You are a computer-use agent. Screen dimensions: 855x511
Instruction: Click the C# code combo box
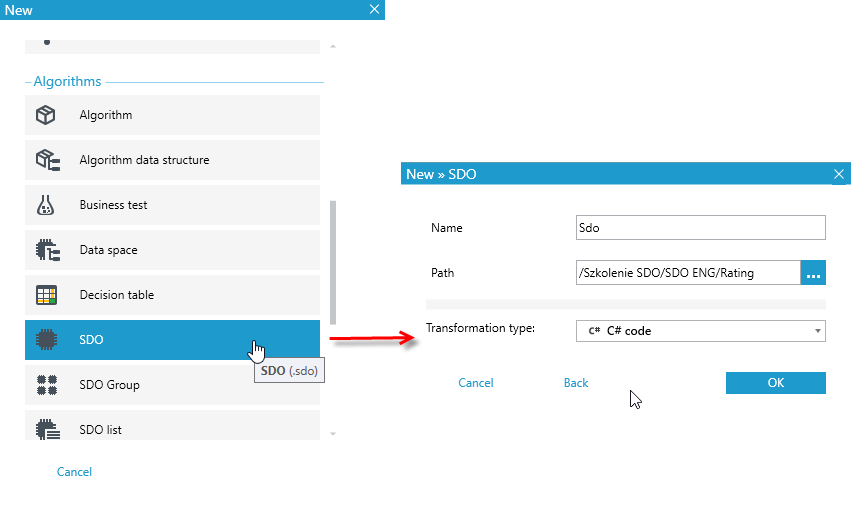(701, 331)
